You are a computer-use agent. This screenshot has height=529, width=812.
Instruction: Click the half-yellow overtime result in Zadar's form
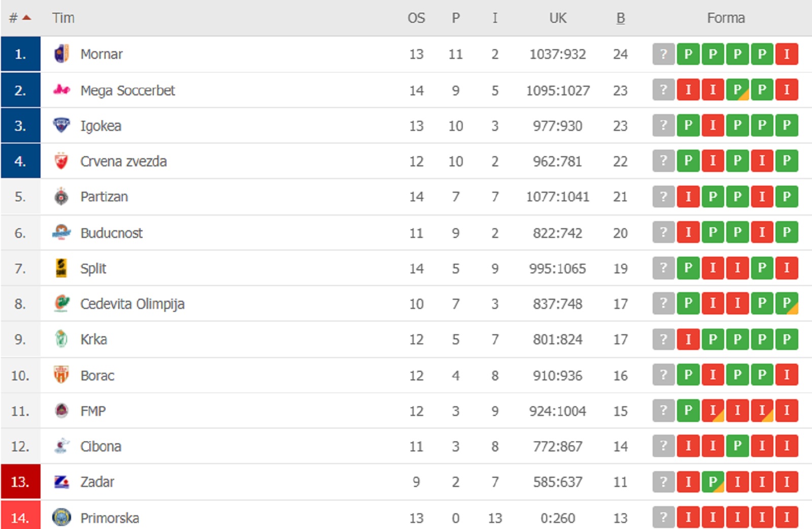pos(713,482)
